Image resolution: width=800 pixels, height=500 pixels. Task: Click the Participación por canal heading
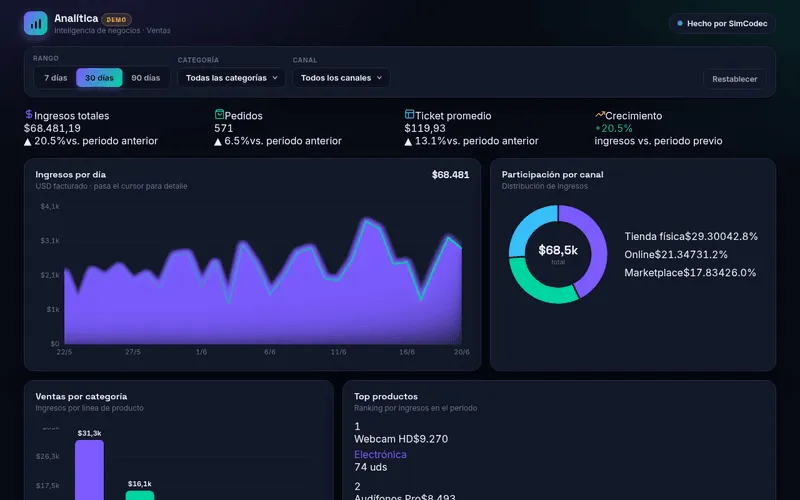(x=552, y=174)
